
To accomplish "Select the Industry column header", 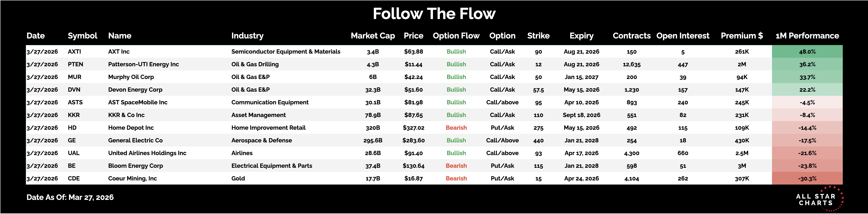I will (x=247, y=36).
